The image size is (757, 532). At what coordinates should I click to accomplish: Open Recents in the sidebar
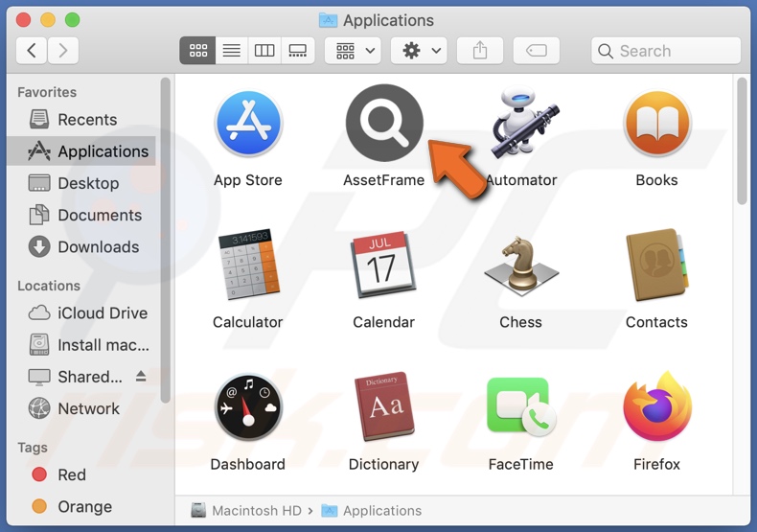click(x=81, y=119)
